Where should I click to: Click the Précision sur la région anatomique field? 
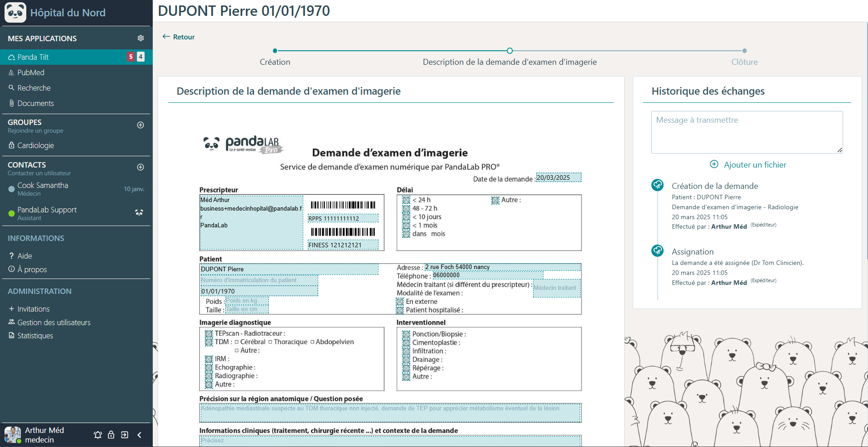tap(390, 413)
